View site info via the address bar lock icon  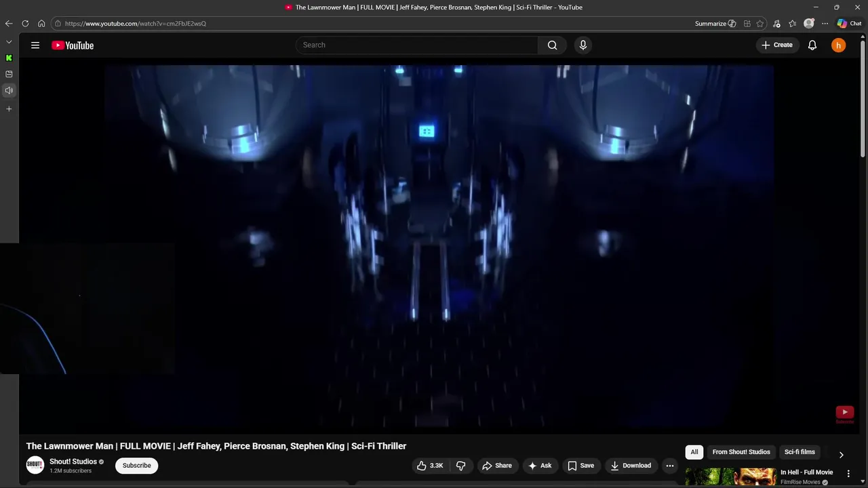(58, 23)
